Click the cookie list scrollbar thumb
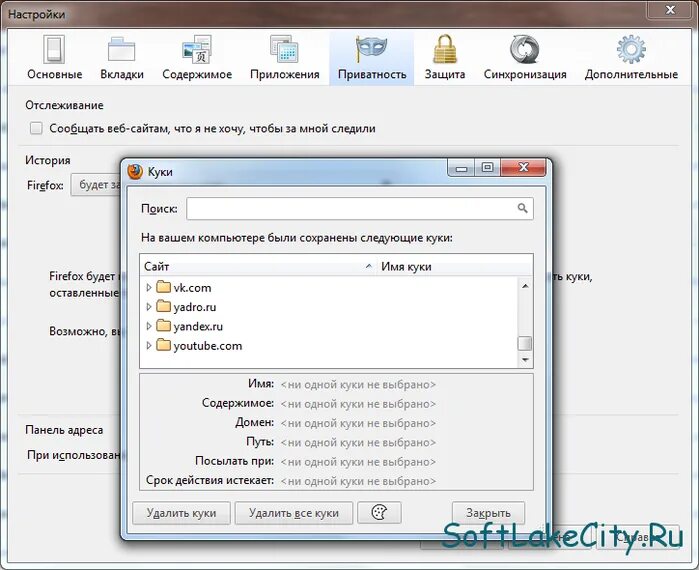 point(525,343)
